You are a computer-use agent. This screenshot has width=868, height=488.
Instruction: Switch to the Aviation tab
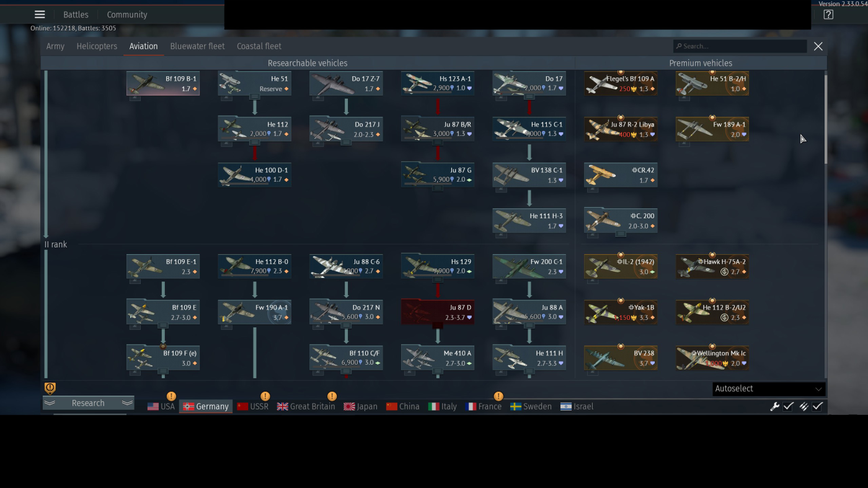point(143,46)
